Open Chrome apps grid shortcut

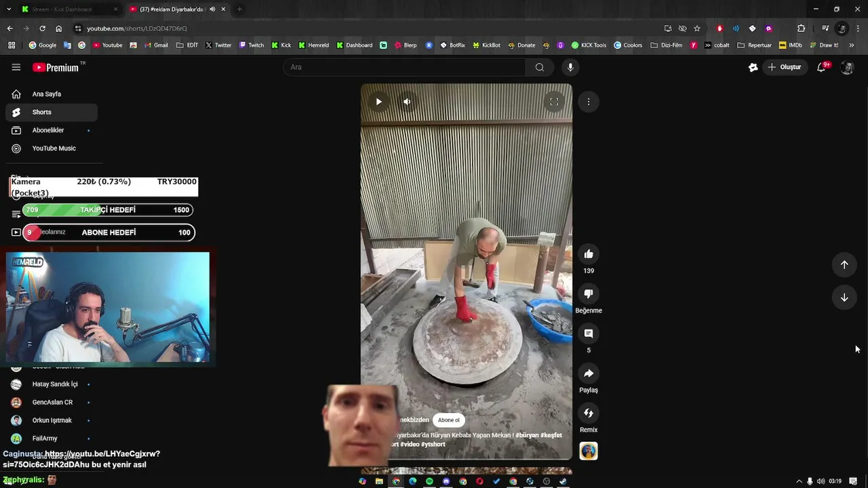[12, 45]
